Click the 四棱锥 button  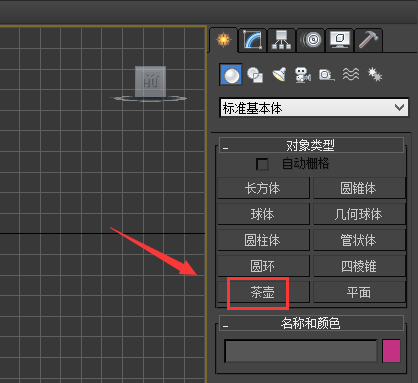359,266
